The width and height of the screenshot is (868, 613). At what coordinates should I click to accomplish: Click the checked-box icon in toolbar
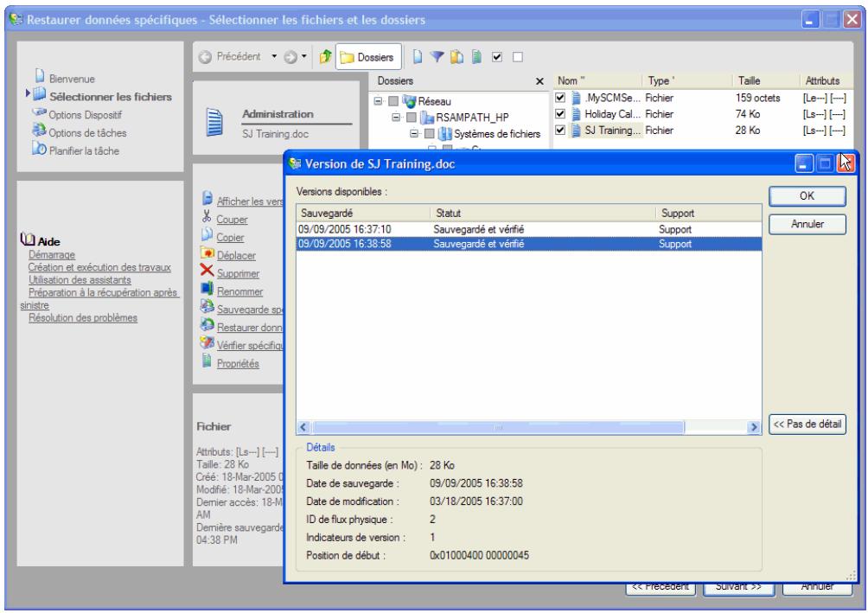point(497,57)
